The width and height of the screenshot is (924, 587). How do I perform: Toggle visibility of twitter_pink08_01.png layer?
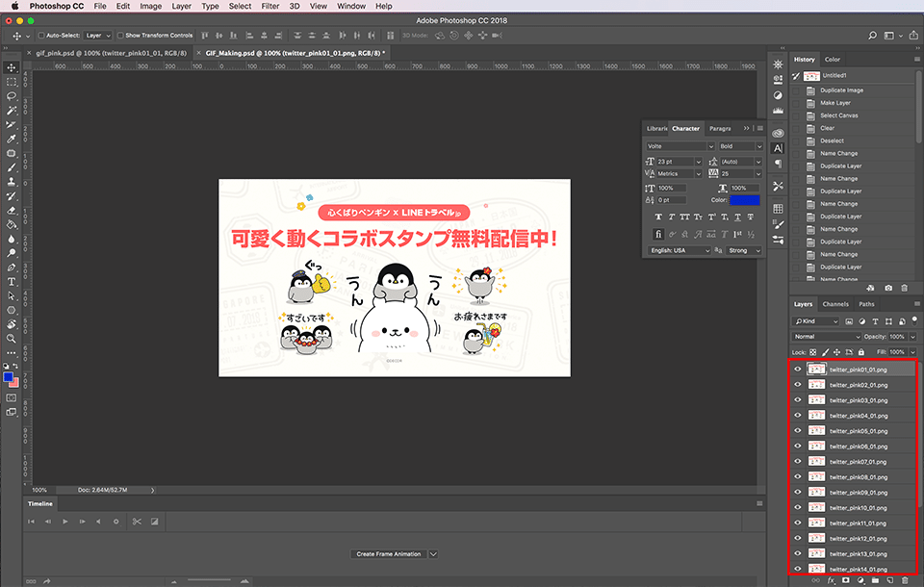pyautogui.click(x=797, y=477)
